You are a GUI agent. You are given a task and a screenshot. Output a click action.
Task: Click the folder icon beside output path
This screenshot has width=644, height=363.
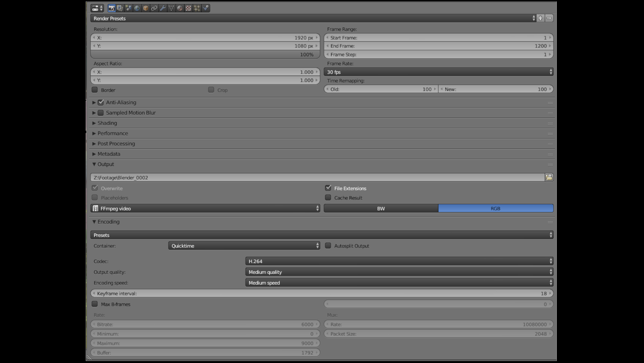click(549, 177)
